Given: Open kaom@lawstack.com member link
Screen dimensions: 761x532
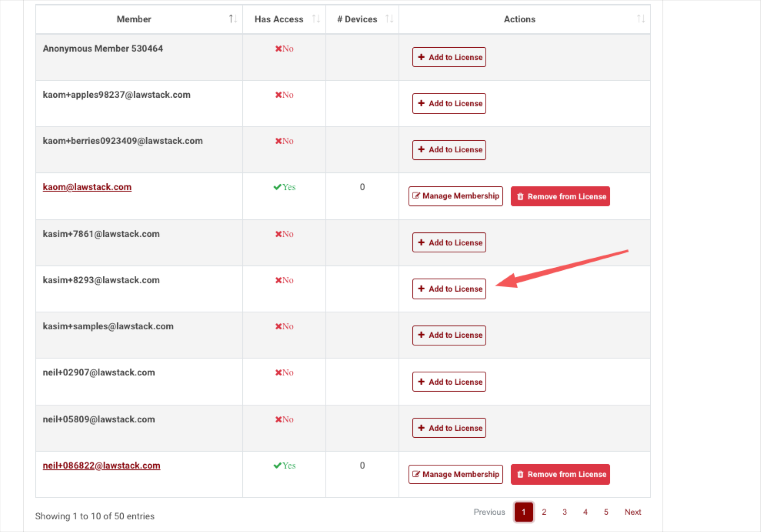Looking at the screenshot, I should pyautogui.click(x=87, y=187).
